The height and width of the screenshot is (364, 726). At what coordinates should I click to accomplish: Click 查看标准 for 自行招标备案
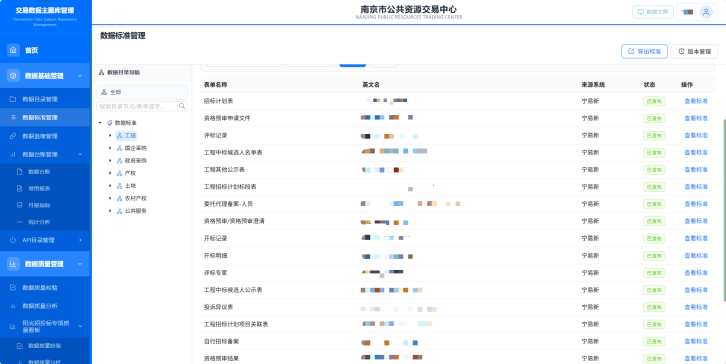coord(696,341)
